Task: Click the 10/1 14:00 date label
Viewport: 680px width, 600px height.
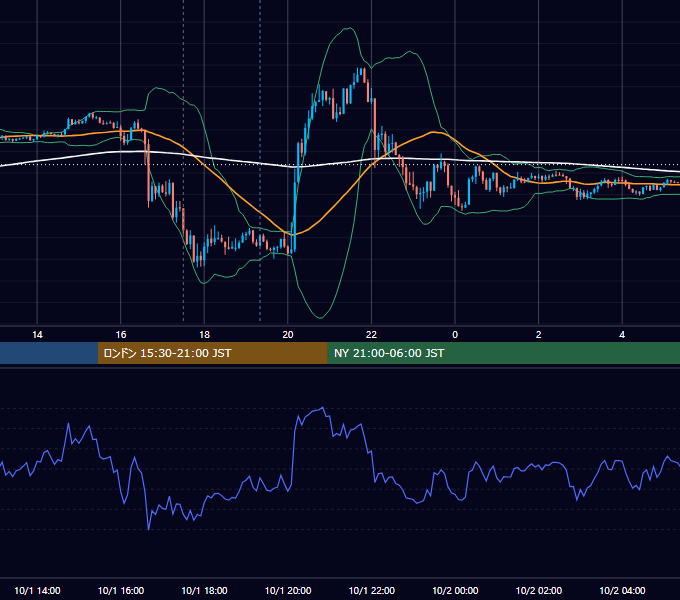Action: click(37, 590)
